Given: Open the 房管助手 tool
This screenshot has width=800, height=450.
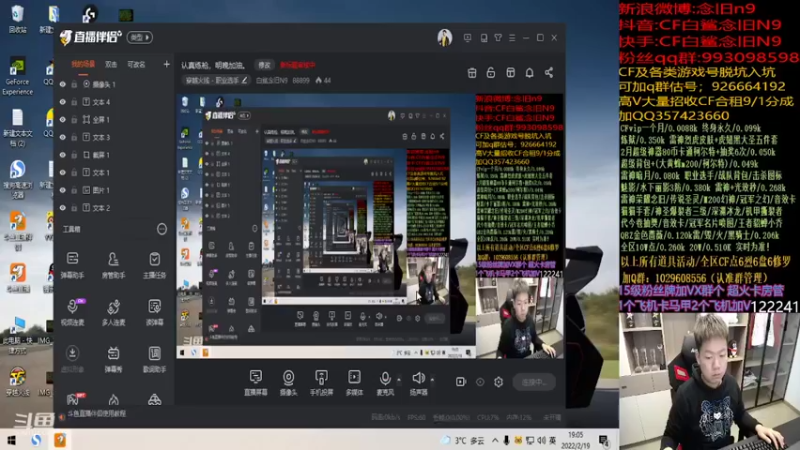Looking at the screenshot, I should point(113,265).
